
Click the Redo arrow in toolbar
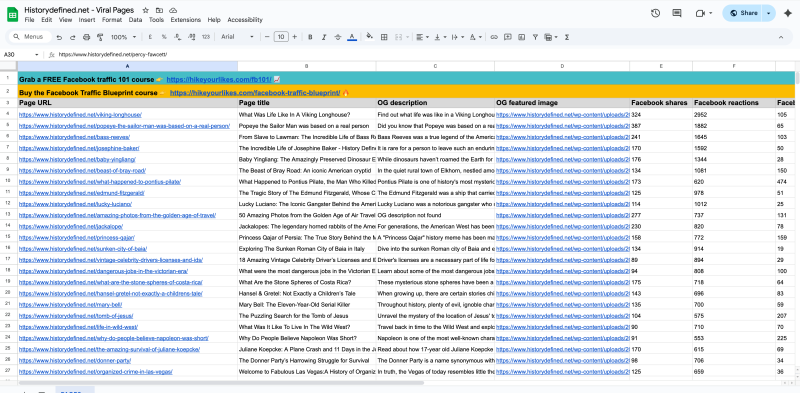[x=72, y=37]
